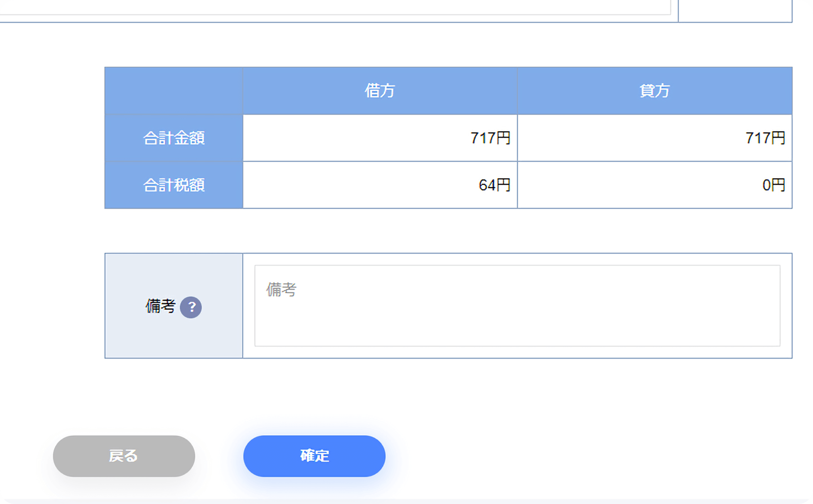Click the 合計税額 row header
This screenshot has width=813, height=504.
[174, 185]
